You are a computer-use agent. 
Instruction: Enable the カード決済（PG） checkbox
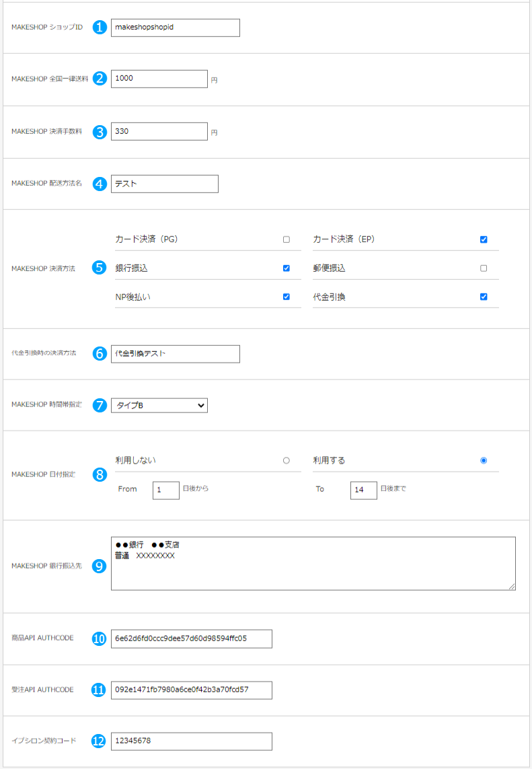(x=287, y=240)
